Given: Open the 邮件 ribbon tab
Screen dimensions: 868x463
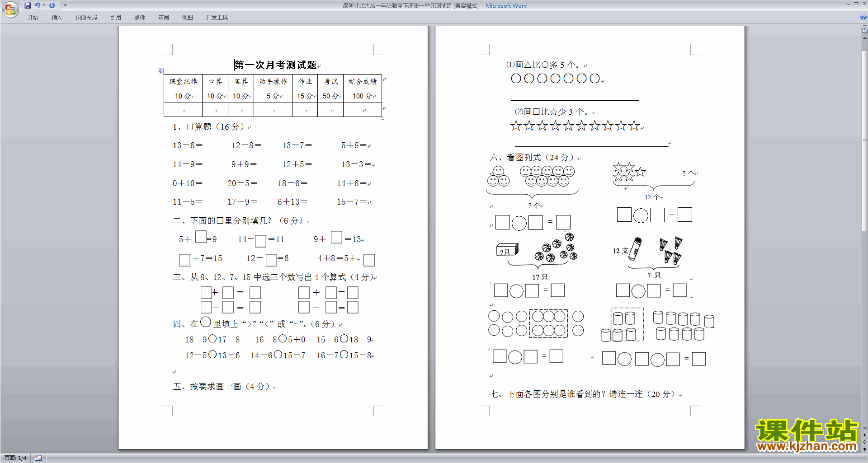Looking at the screenshot, I should click(140, 18).
